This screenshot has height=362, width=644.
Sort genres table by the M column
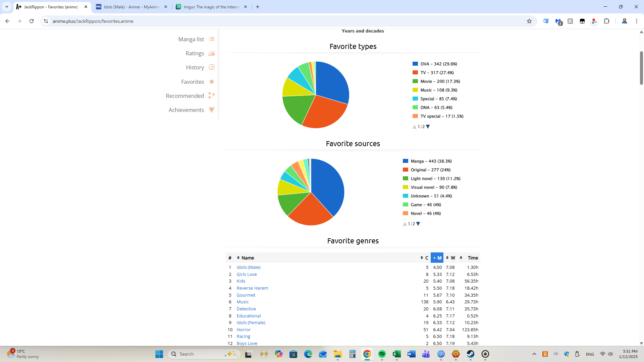(437, 258)
